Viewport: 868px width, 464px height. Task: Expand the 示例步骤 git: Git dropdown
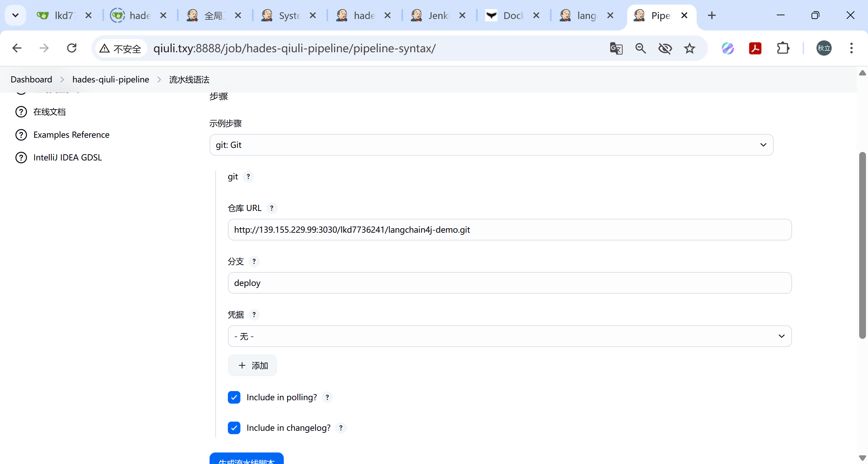tap(491, 145)
